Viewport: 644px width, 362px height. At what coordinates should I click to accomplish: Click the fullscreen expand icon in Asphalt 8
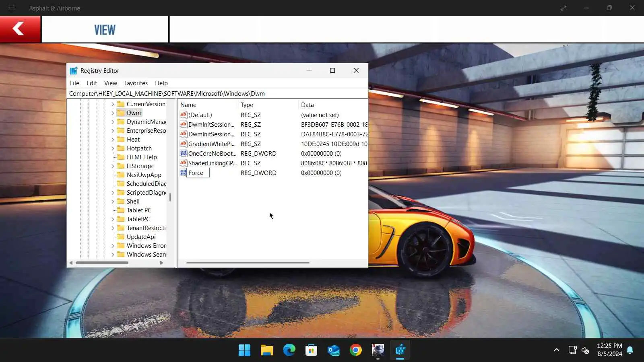(563, 8)
